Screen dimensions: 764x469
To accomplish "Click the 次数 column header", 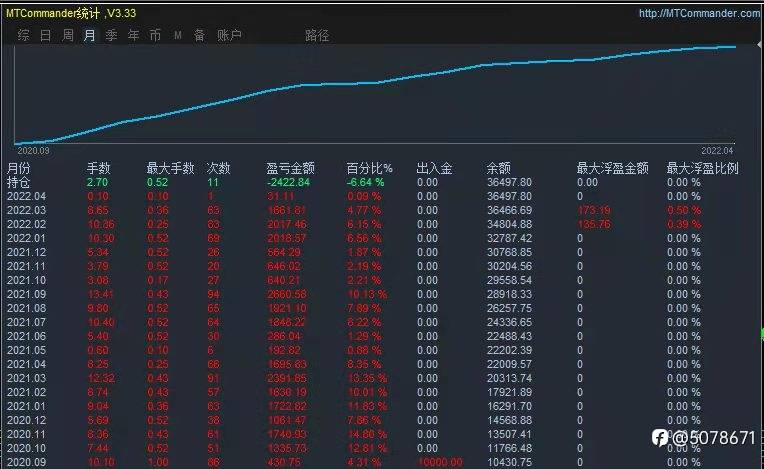I will pyautogui.click(x=218, y=169).
